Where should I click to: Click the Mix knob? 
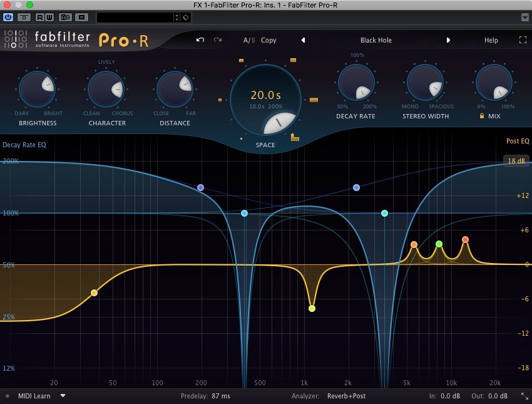[x=494, y=82]
